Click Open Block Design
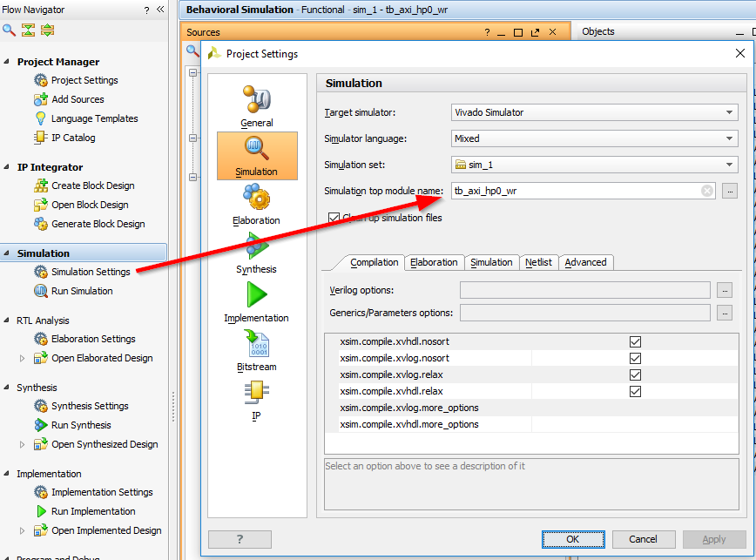 click(x=90, y=205)
